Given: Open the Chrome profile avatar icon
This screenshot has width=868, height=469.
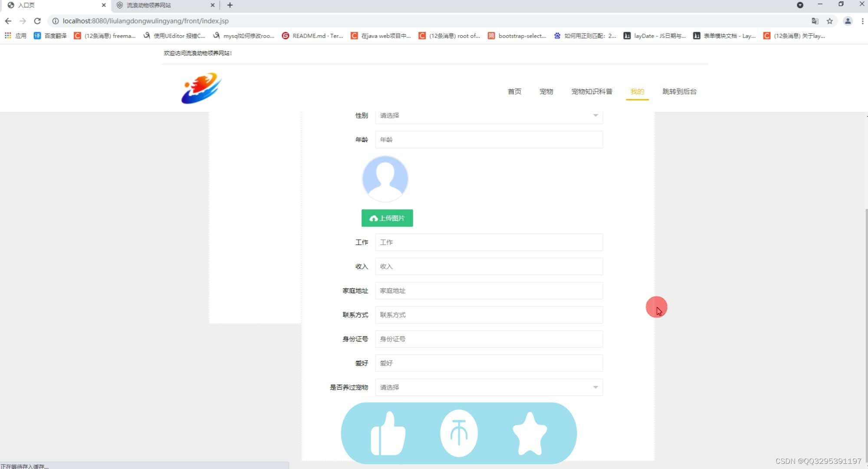Looking at the screenshot, I should pyautogui.click(x=848, y=21).
